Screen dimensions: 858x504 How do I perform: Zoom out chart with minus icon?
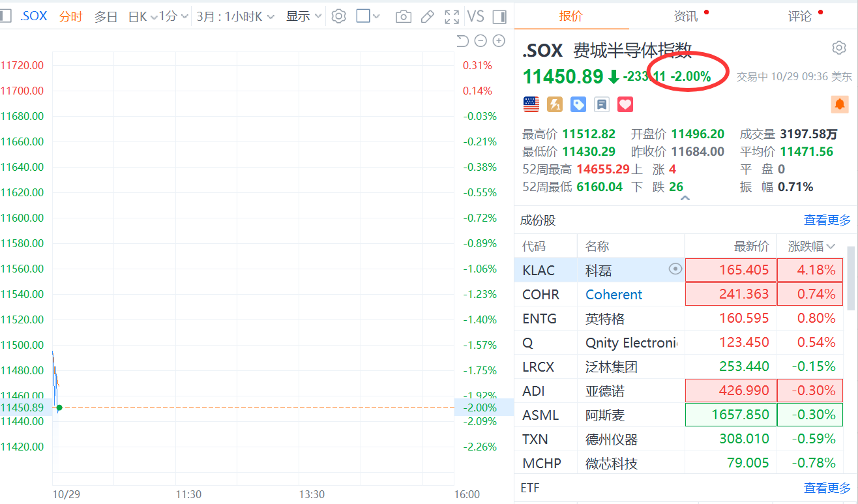point(481,41)
